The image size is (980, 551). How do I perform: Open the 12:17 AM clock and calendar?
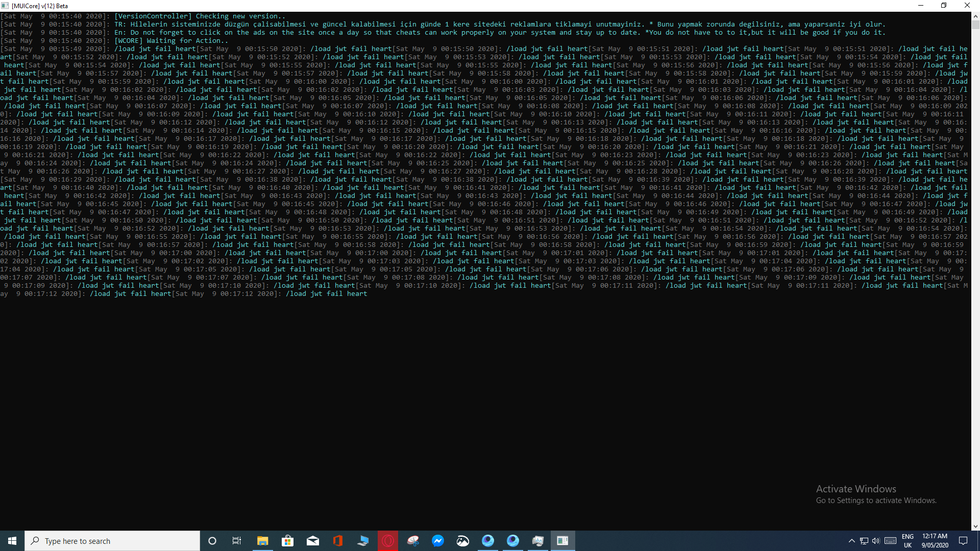[935, 541]
